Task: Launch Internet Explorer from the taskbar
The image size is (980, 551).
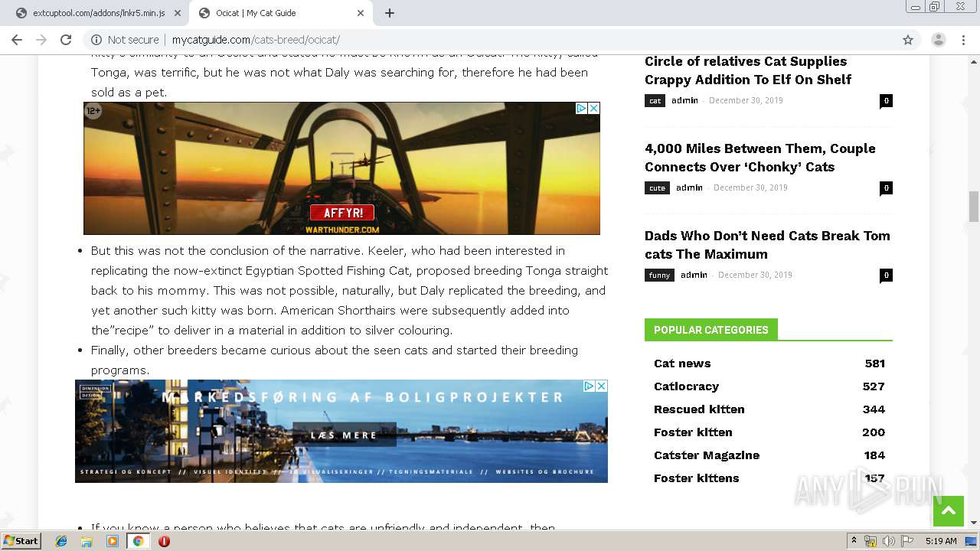Action: (x=61, y=541)
